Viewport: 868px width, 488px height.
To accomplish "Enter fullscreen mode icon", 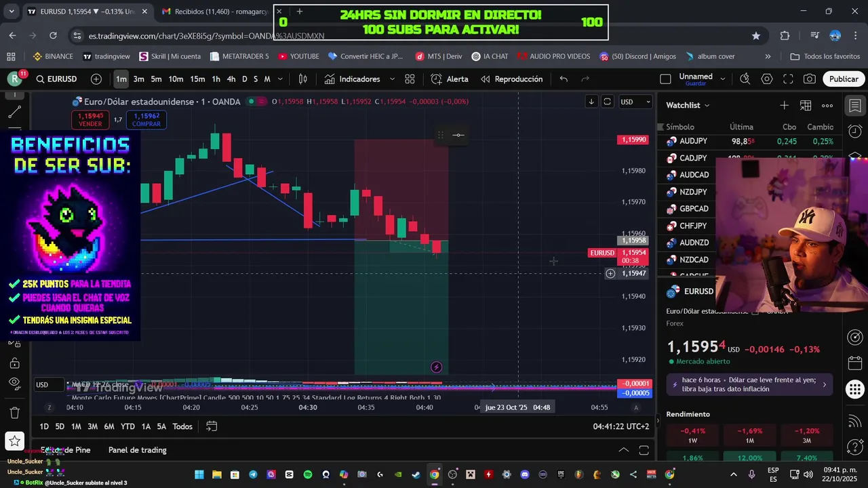I will [788, 79].
